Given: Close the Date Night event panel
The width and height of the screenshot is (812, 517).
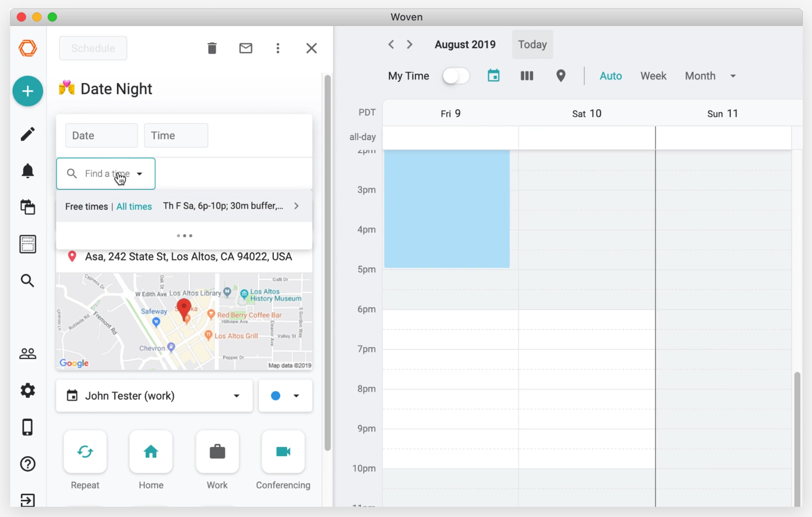Looking at the screenshot, I should point(312,48).
